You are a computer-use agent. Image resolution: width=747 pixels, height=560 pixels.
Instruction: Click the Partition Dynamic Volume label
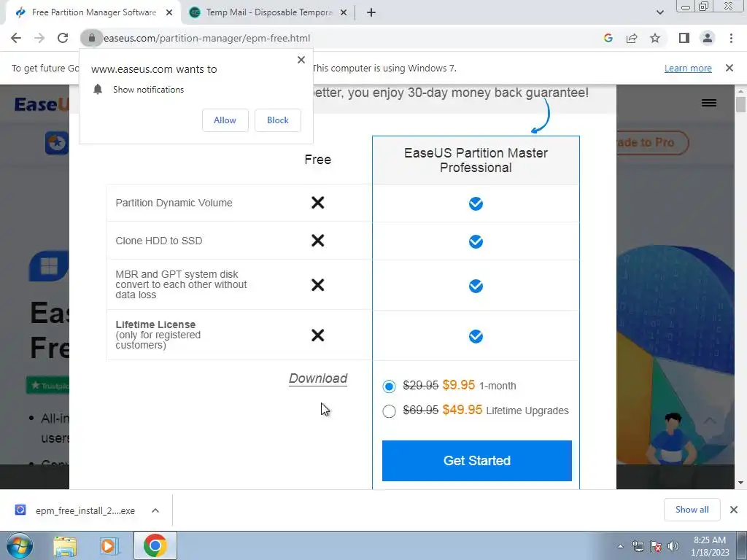[x=174, y=203]
